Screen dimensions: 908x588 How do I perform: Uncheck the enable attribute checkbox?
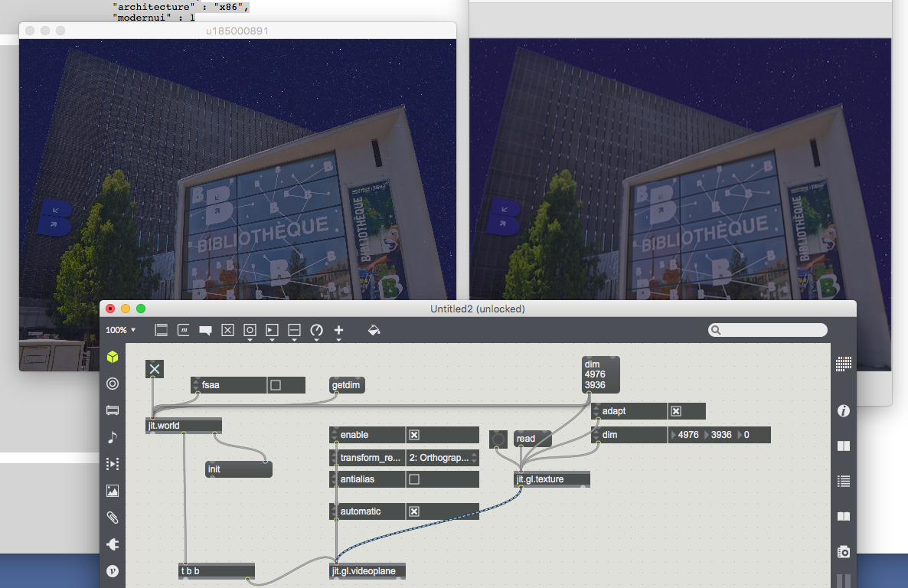point(414,435)
